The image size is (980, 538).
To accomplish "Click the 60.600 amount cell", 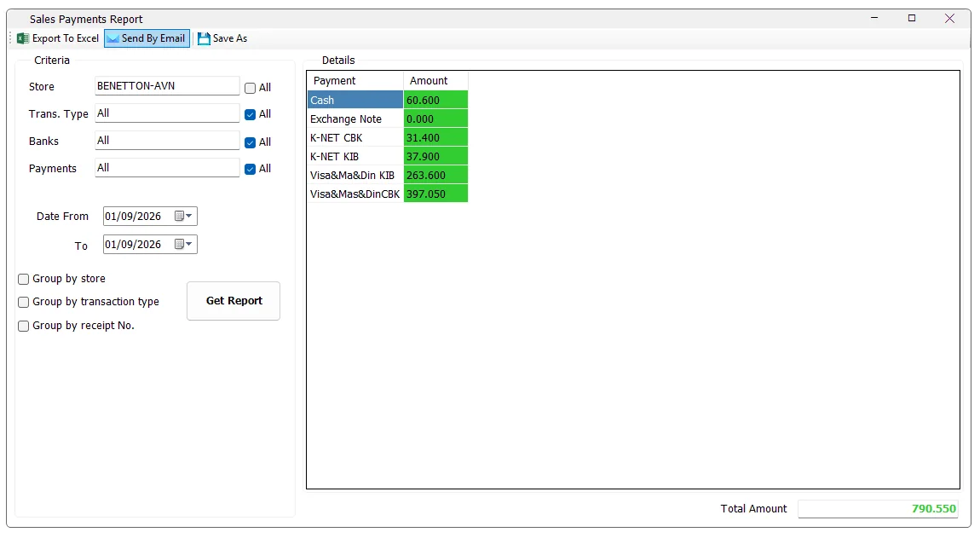I will 435,100.
